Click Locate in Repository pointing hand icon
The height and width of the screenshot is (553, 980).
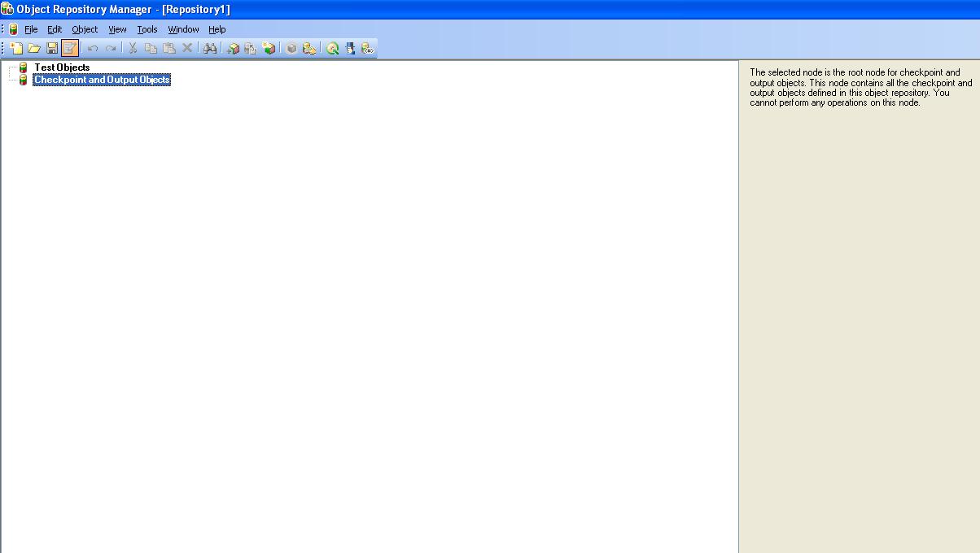[309, 49]
